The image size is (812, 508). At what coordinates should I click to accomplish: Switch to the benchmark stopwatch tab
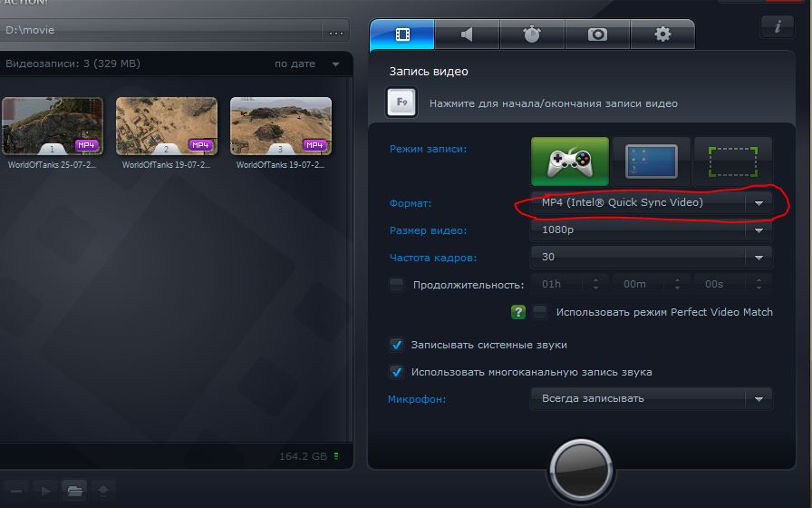pyautogui.click(x=532, y=34)
